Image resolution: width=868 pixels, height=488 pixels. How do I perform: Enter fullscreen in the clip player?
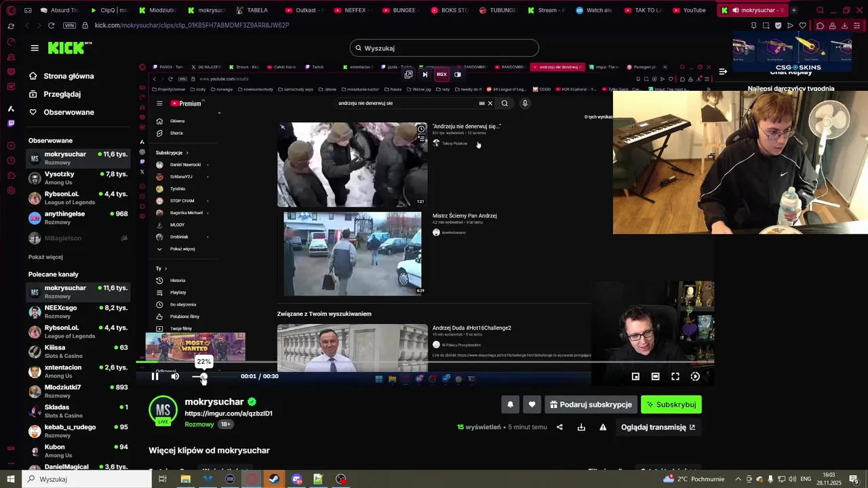click(675, 376)
